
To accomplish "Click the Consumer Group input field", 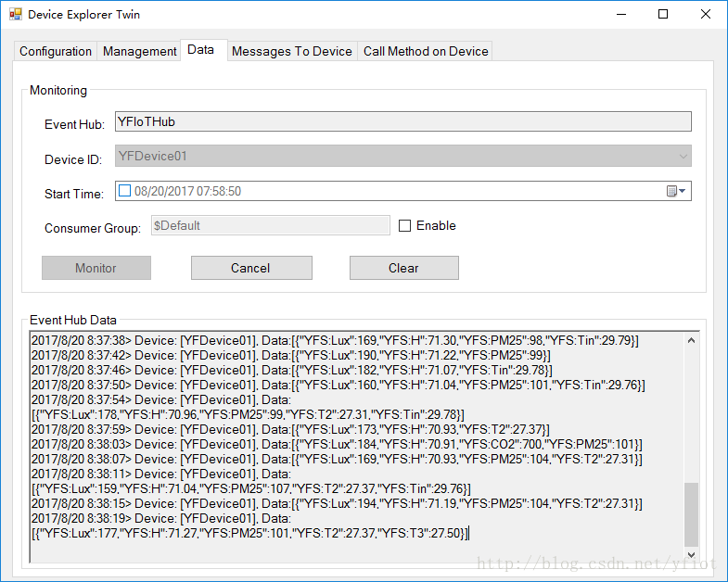I will tap(270, 225).
